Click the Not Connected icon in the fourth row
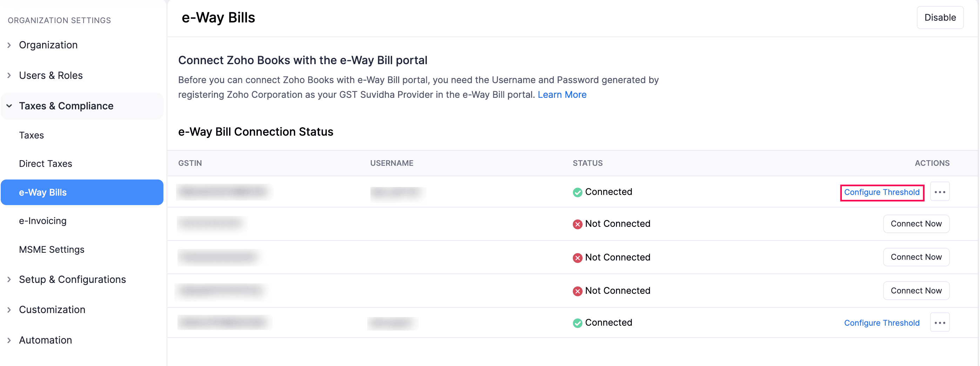980x366 pixels. coord(577,291)
